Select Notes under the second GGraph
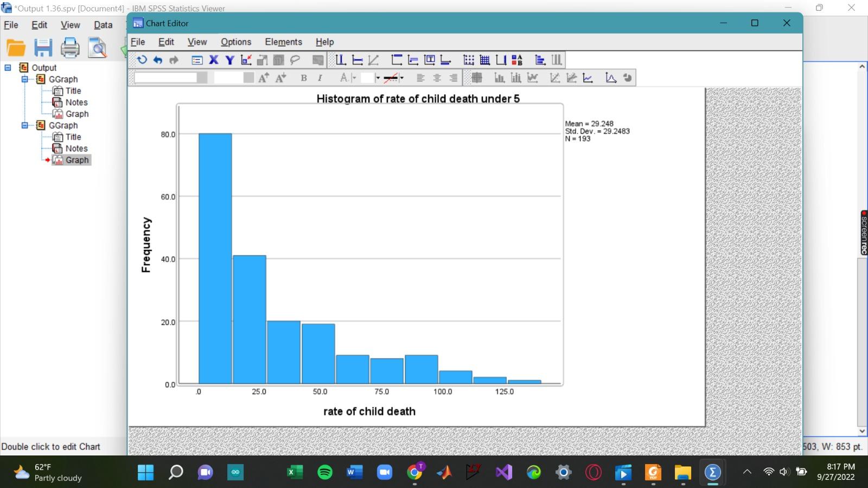The height and width of the screenshot is (488, 868). [x=75, y=148]
